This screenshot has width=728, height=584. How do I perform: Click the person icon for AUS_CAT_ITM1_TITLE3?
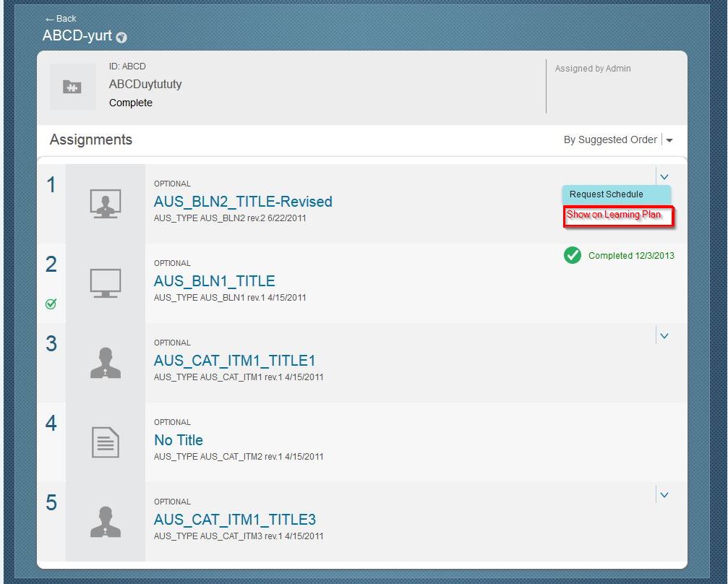coord(106,522)
